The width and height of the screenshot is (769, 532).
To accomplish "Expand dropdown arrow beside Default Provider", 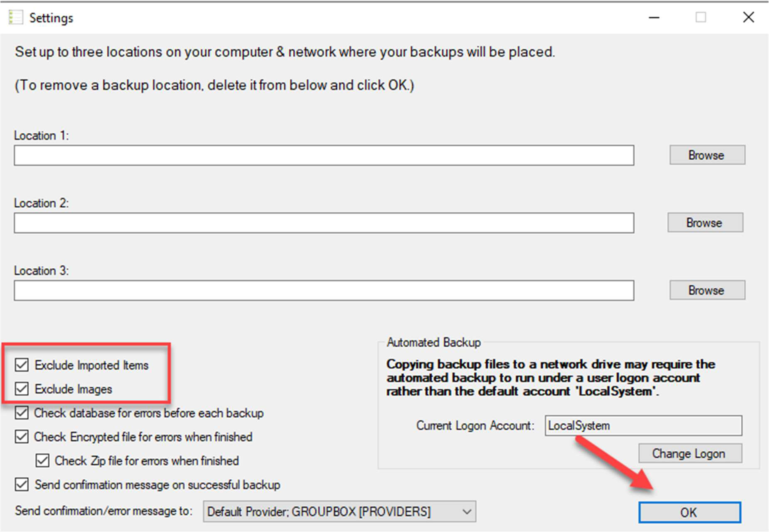I will click(467, 511).
